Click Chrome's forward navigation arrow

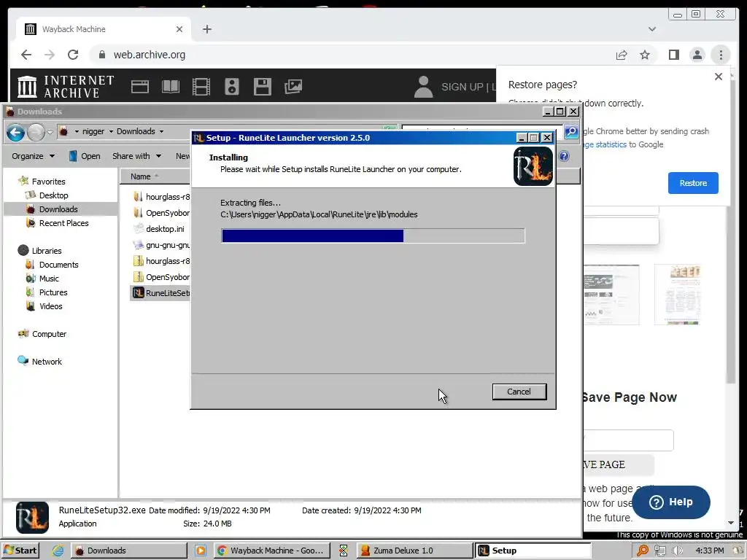(50, 55)
